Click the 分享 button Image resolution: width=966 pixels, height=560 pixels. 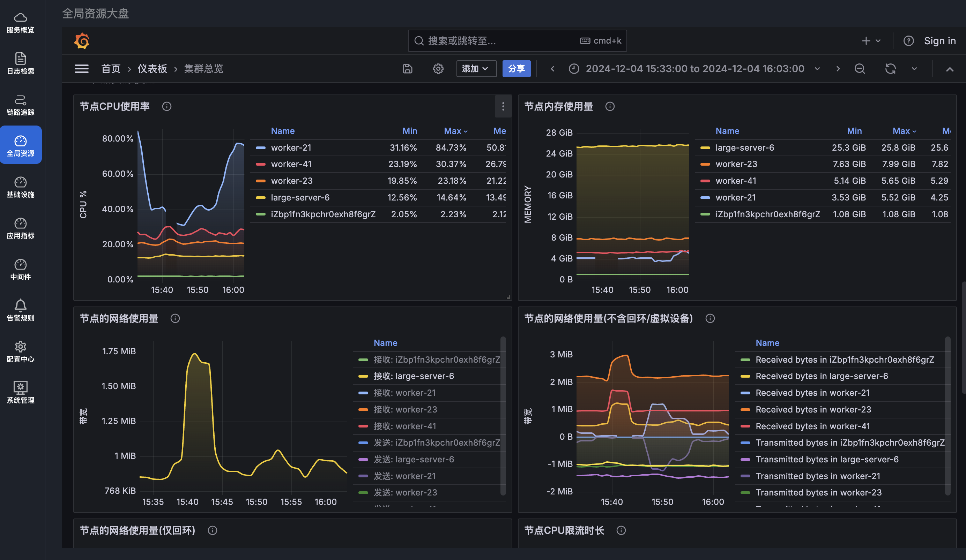(x=517, y=69)
